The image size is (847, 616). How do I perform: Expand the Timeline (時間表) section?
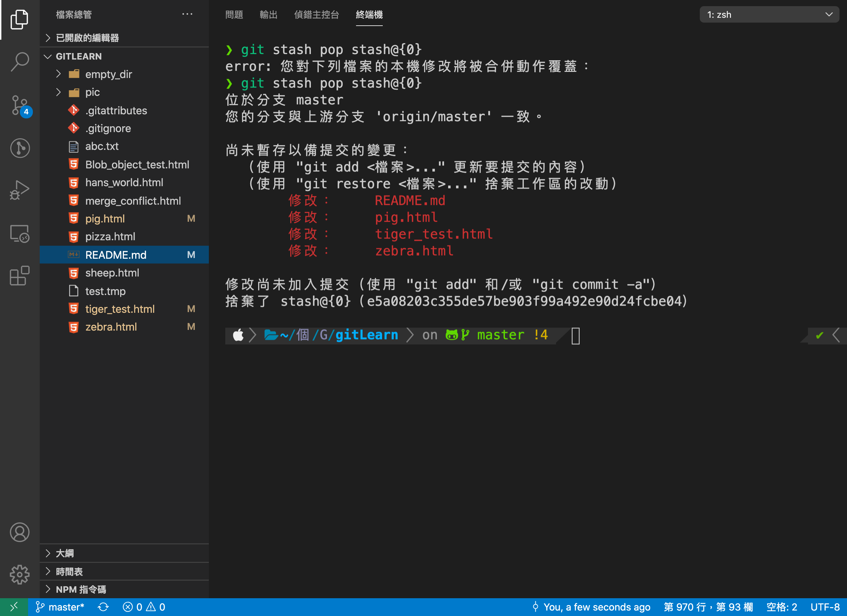coord(124,572)
